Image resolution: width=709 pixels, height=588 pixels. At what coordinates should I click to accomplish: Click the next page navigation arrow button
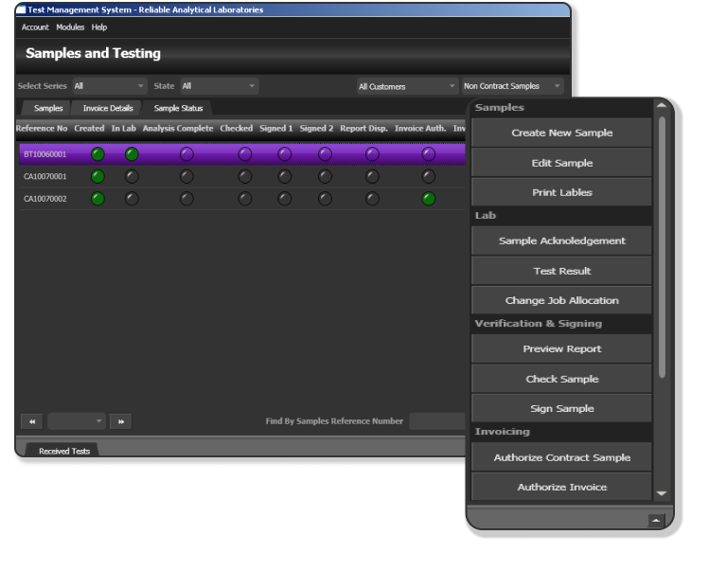tap(120, 421)
